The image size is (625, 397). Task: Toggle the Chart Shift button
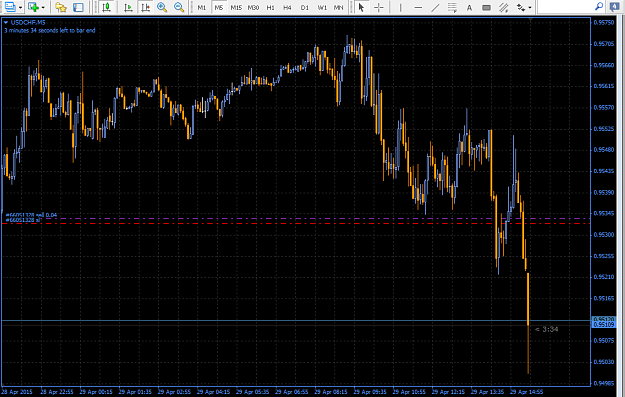click(145, 7)
